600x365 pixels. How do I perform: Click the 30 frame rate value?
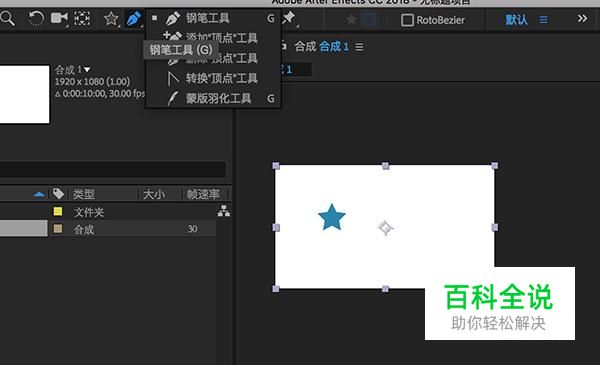tap(192, 229)
